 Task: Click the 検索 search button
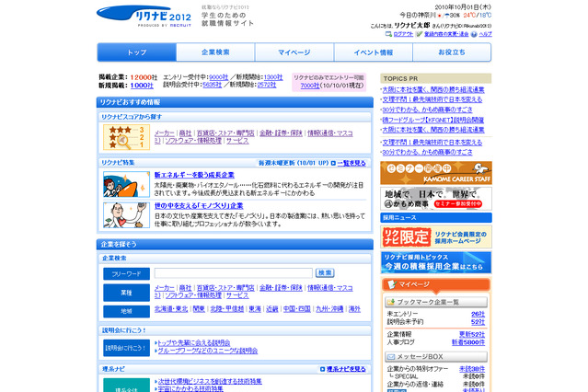coord(325,272)
